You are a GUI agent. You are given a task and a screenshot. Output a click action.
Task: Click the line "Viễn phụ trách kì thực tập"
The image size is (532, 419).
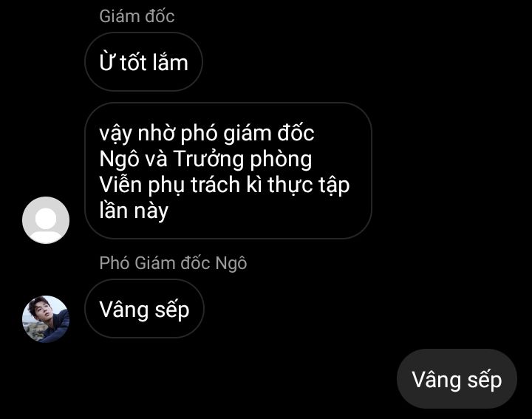pyautogui.click(x=225, y=185)
